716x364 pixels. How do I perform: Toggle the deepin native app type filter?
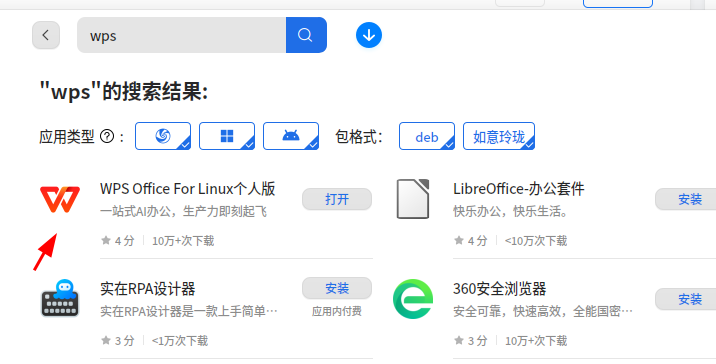tap(163, 136)
